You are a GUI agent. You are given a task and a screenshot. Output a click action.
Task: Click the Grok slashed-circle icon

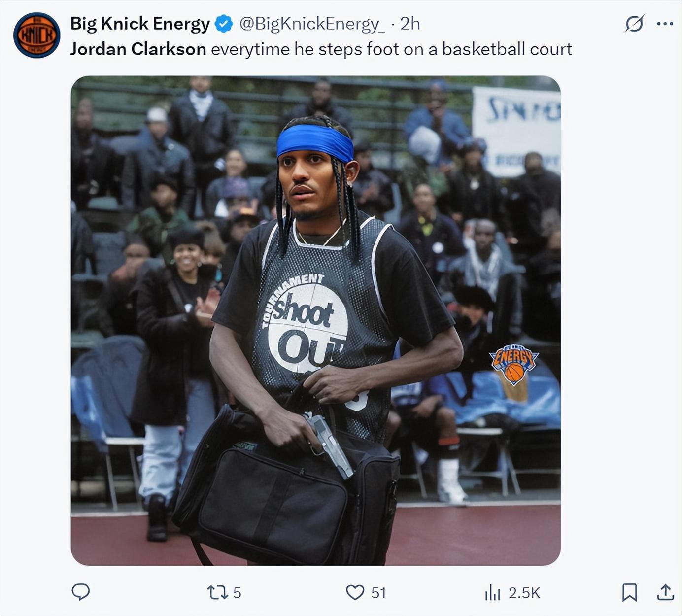634,23
